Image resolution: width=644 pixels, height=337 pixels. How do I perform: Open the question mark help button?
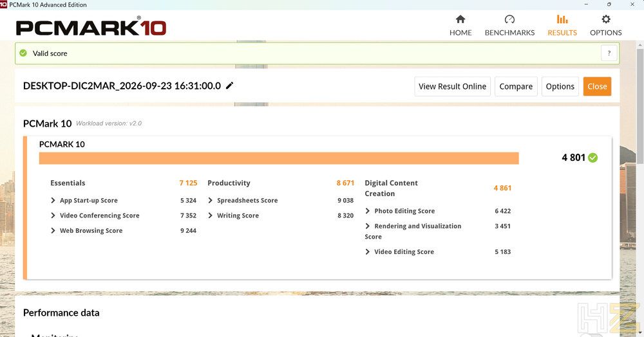[609, 53]
